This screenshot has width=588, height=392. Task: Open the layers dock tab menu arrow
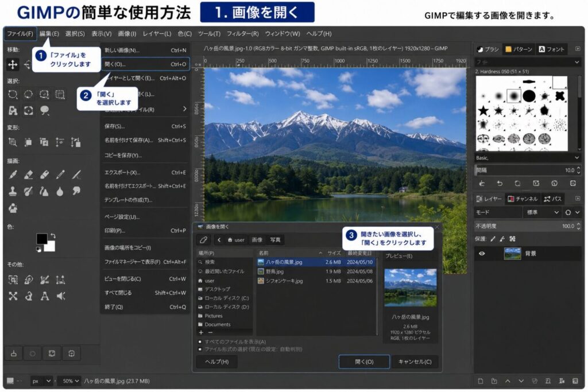pos(577,199)
